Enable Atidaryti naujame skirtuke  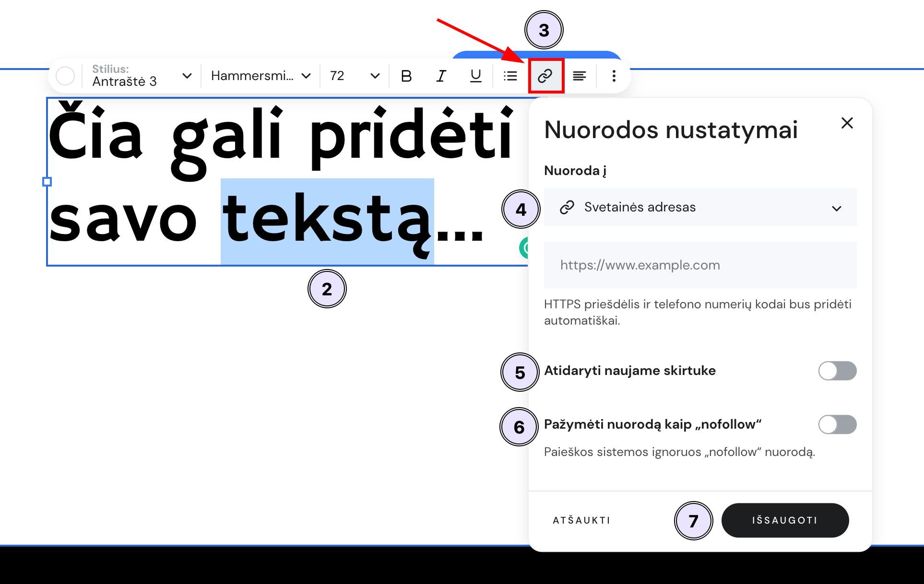pos(837,371)
